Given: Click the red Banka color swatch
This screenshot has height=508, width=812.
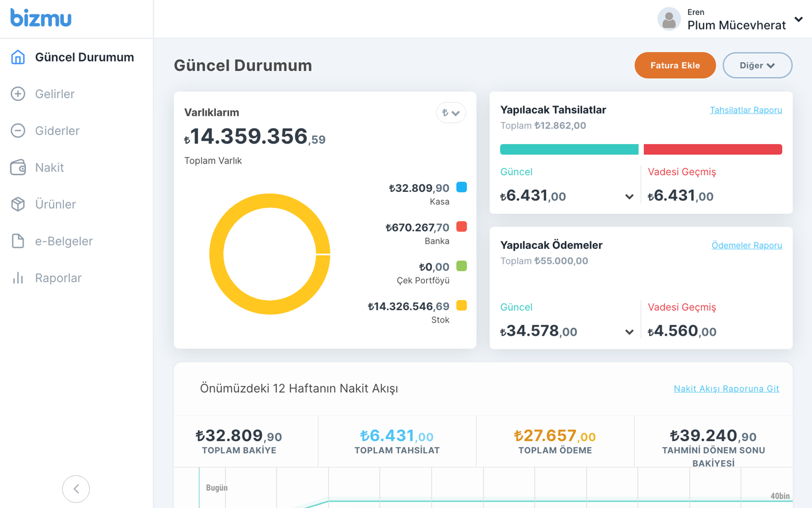Looking at the screenshot, I should pos(462,226).
